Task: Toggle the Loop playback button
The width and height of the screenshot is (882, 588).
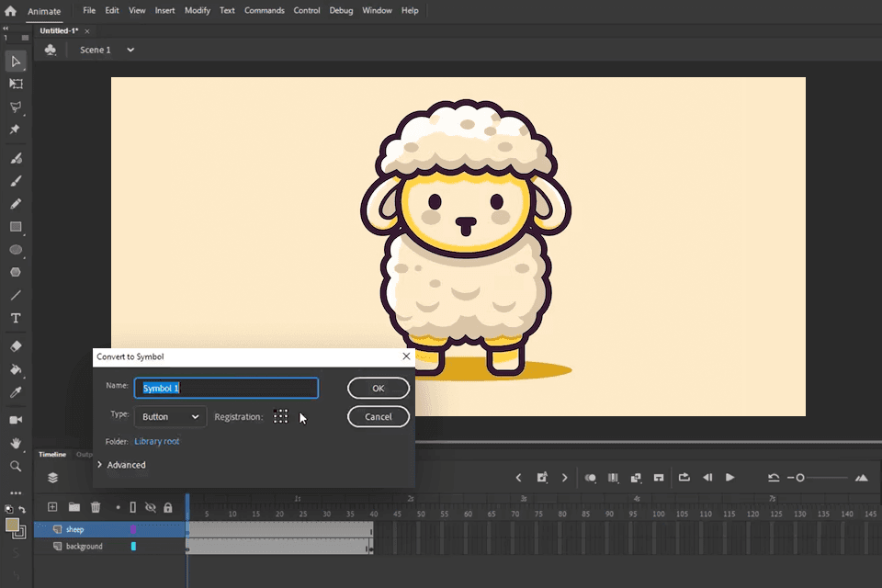Action: pos(684,478)
